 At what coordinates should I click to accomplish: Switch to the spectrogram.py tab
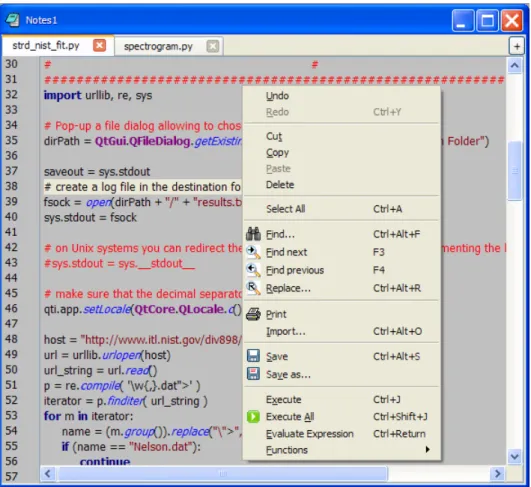158,46
